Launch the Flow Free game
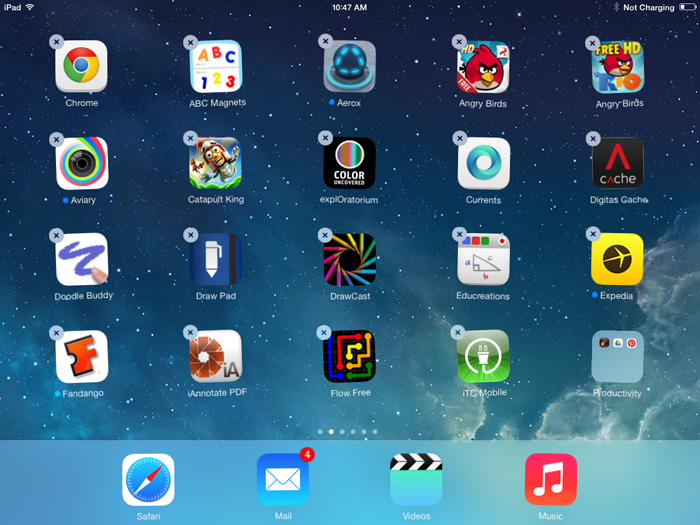 [350, 356]
